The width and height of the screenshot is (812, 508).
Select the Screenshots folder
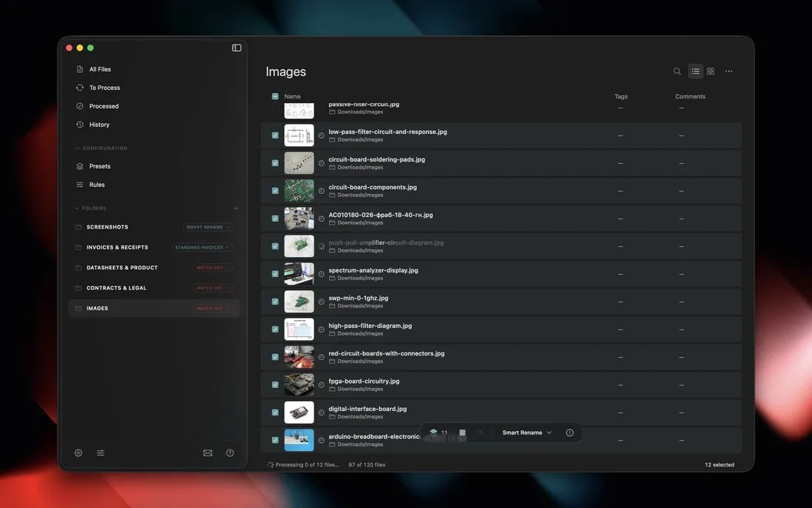tap(107, 227)
